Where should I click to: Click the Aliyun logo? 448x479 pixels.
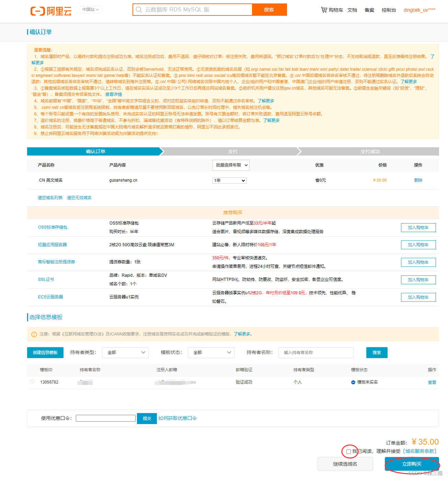[51, 11]
